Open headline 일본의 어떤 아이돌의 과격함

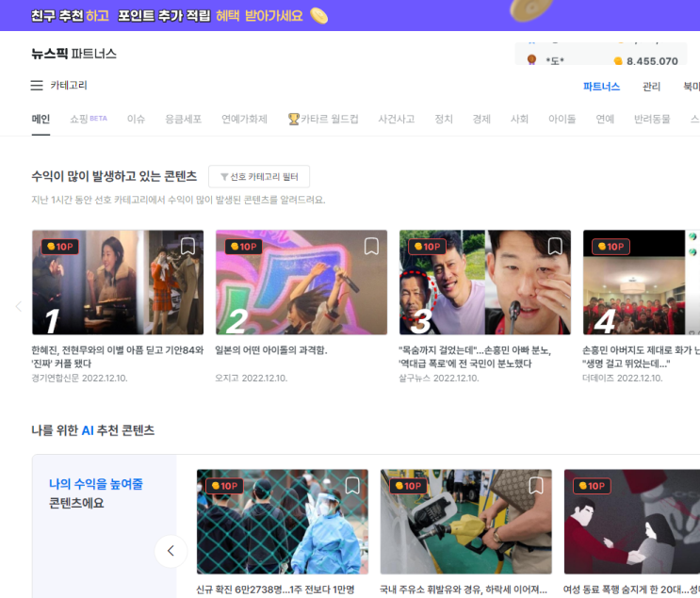pyautogui.click(x=271, y=350)
